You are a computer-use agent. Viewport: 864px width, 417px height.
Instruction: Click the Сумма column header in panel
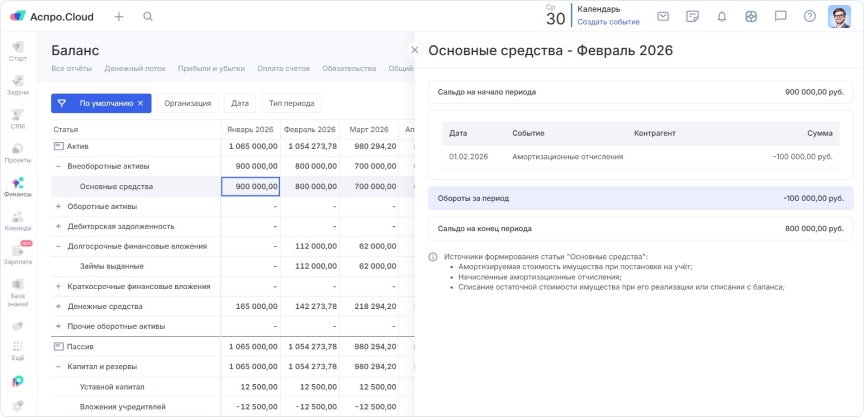(820, 133)
